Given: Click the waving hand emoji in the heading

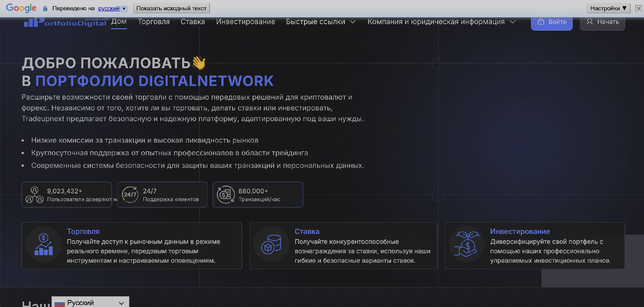Looking at the screenshot, I should point(199,63).
